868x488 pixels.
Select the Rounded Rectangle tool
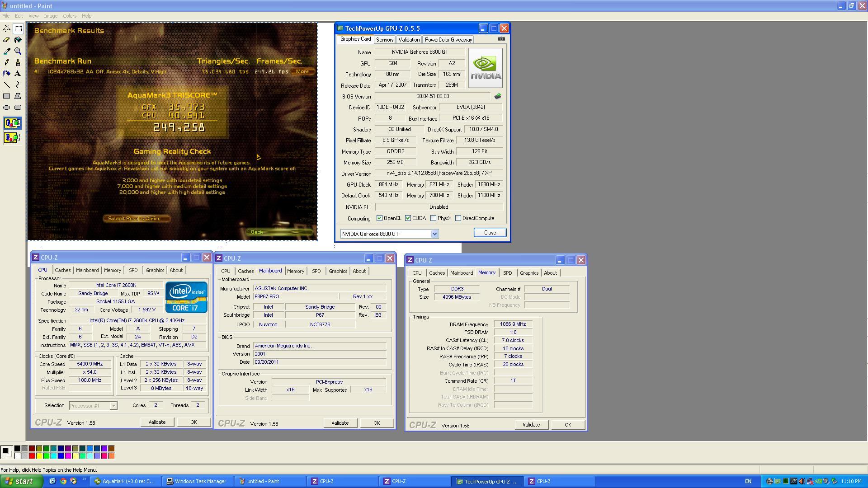[x=18, y=108]
